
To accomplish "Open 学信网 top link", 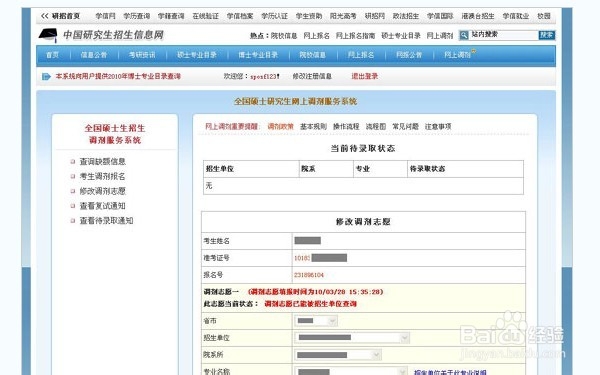I will point(105,16).
